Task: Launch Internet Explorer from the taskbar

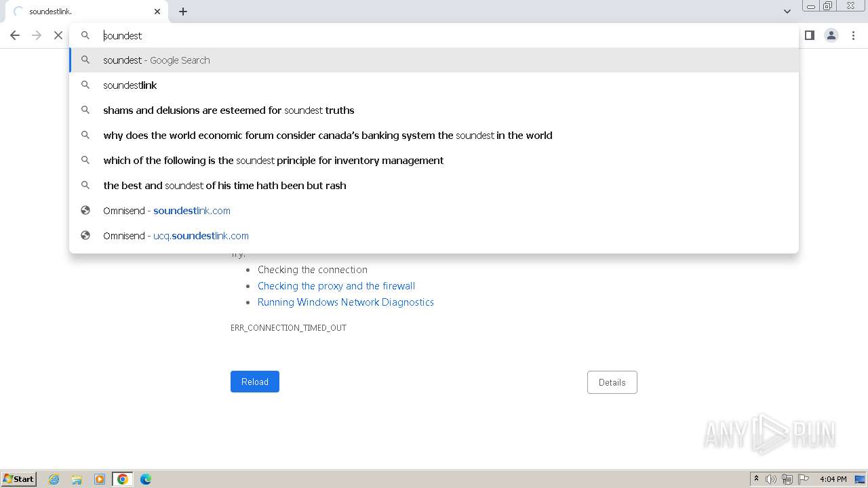Action: tap(54, 479)
